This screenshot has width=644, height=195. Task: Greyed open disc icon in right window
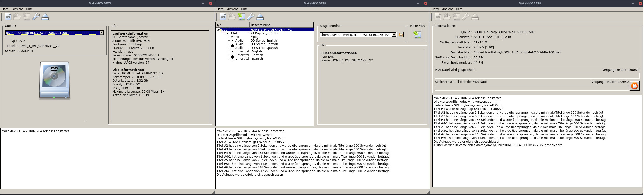pyautogui.click(x=447, y=16)
